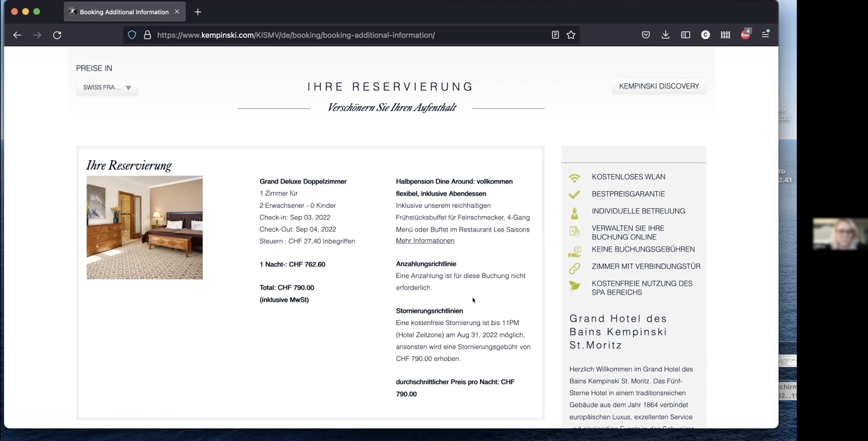Screen dimensions: 868x441
Task: Click Mehr Informationen link
Action: (424, 240)
